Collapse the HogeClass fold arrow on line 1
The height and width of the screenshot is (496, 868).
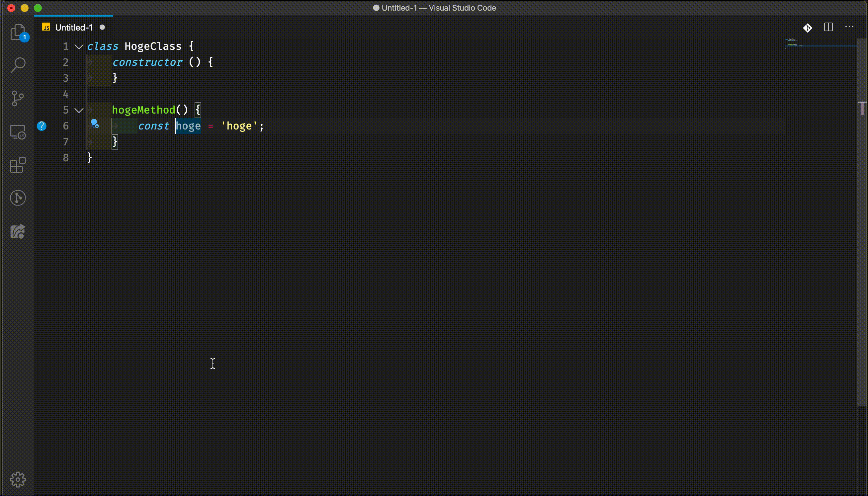pos(79,47)
